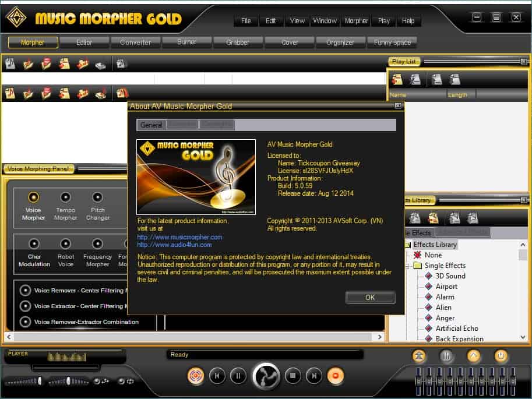Switch to the Editor tab
This screenshot has width=532, height=399.
[x=84, y=43]
